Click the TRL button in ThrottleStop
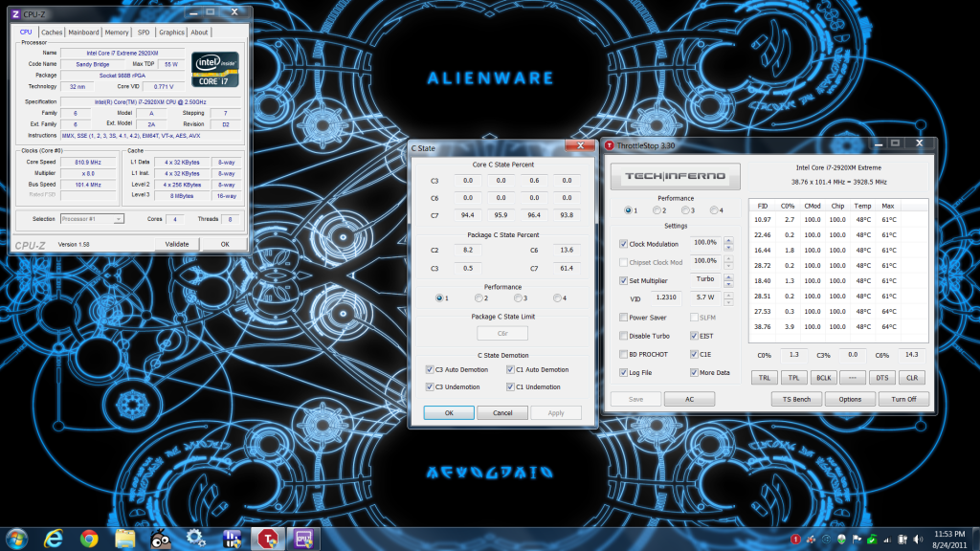Screen dimensions: 980x551 [x=765, y=378]
